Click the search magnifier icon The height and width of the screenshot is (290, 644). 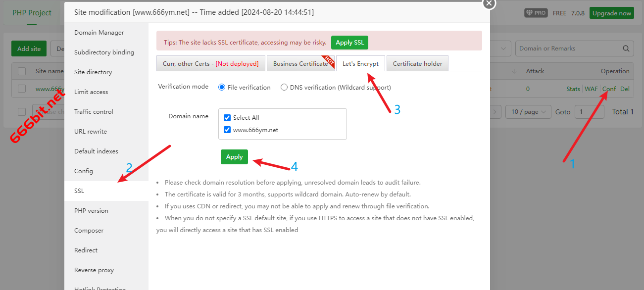point(626,48)
